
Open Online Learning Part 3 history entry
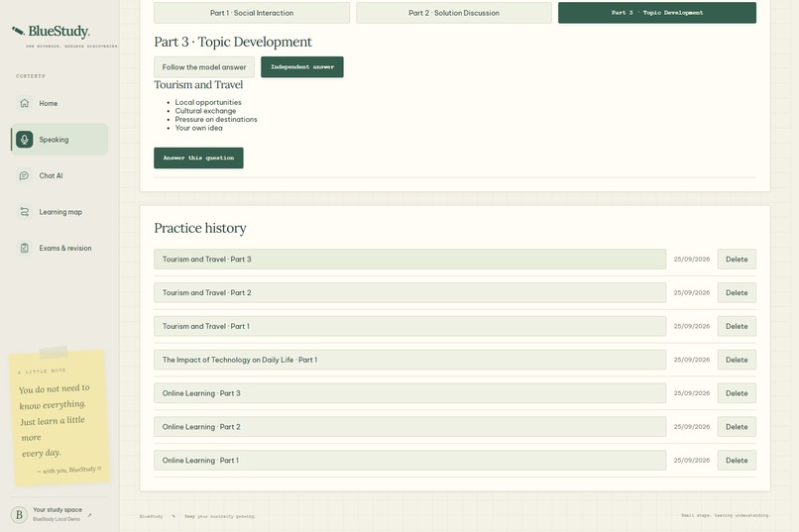click(x=409, y=393)
